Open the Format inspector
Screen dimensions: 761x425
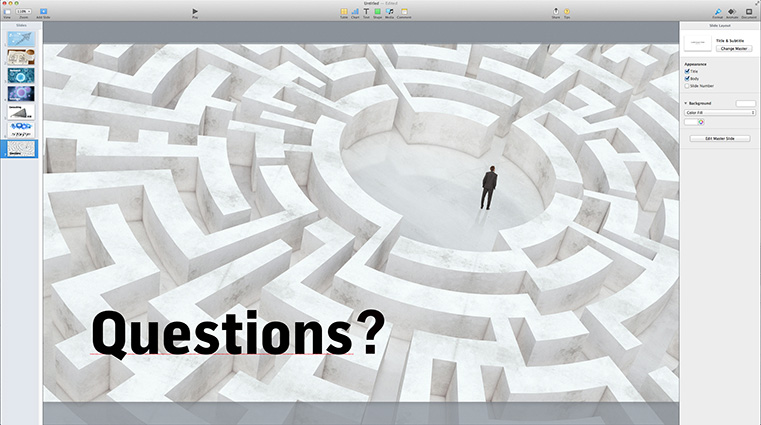[718, 11]
